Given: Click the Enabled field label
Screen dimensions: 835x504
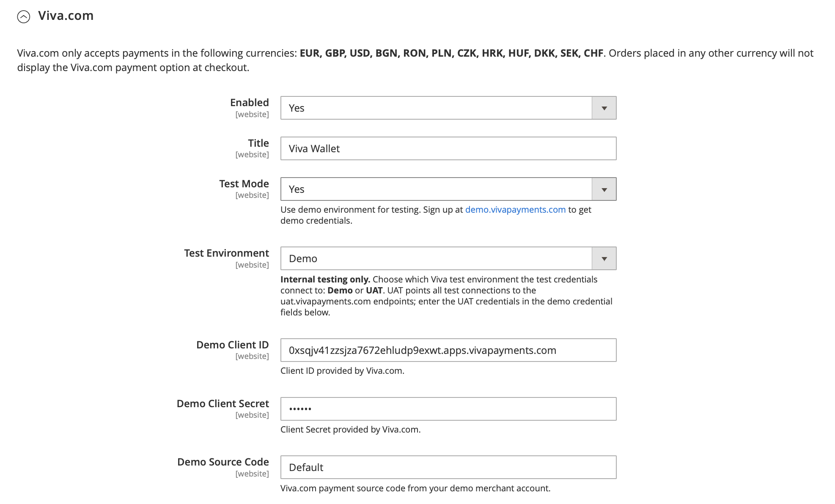Looking at the screenshot, I should click(x=250, y=103).
